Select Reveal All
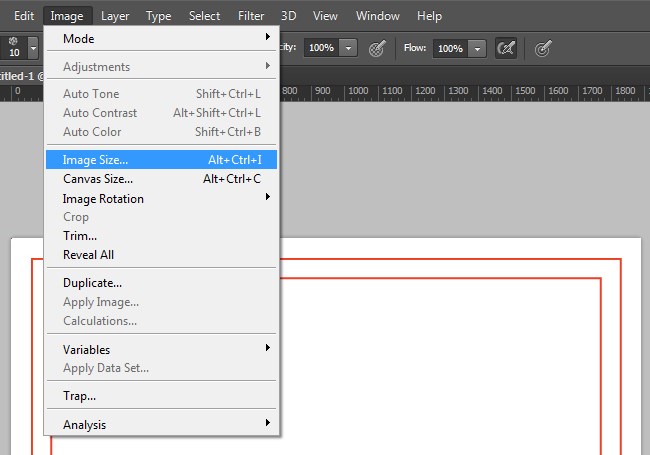 [161, 254]
